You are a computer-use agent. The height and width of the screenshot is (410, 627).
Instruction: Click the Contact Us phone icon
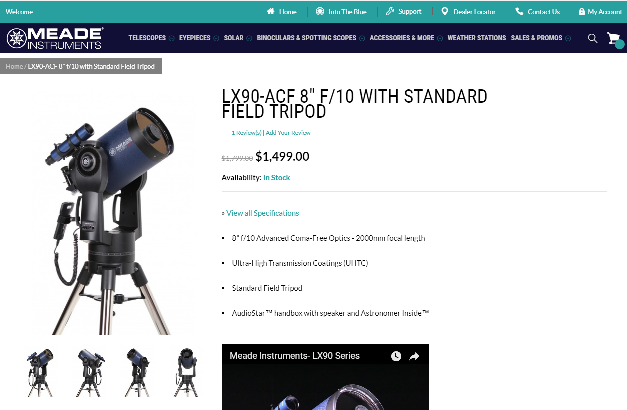pos(519,11)
